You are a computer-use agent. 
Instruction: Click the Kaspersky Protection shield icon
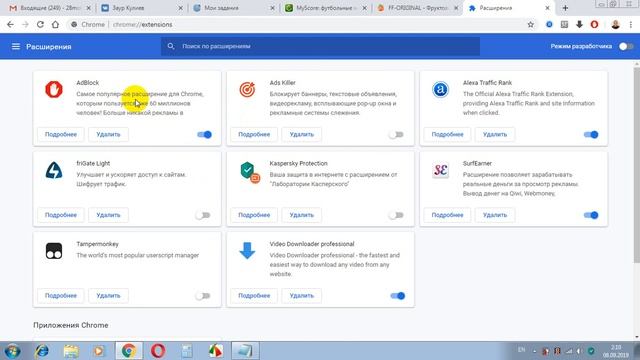click(250, 172)
